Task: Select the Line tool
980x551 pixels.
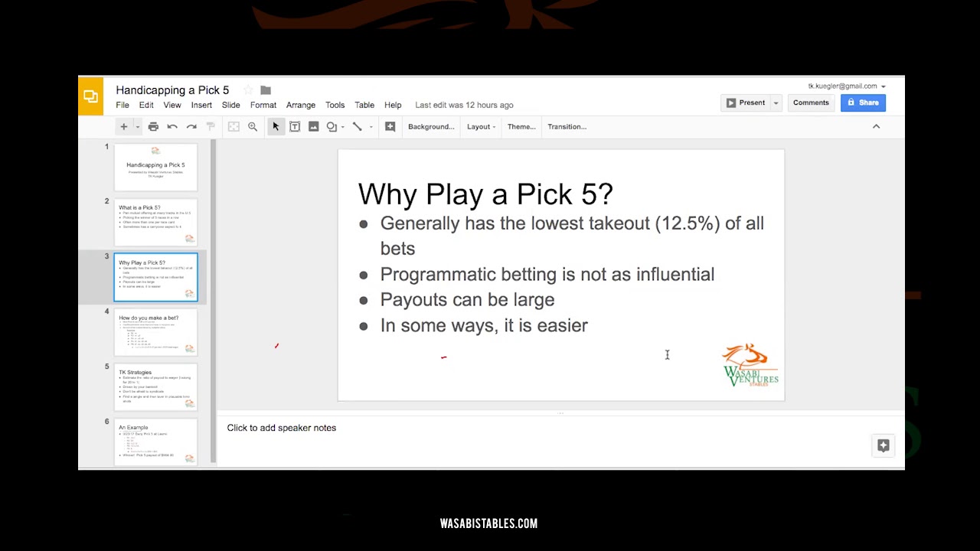Action: (x=357, y=126)
